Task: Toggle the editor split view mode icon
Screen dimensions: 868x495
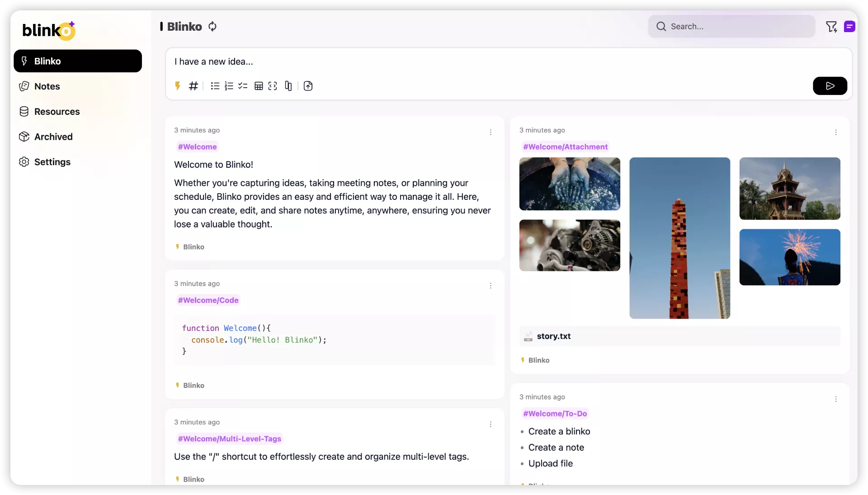Action: (288, 86)
